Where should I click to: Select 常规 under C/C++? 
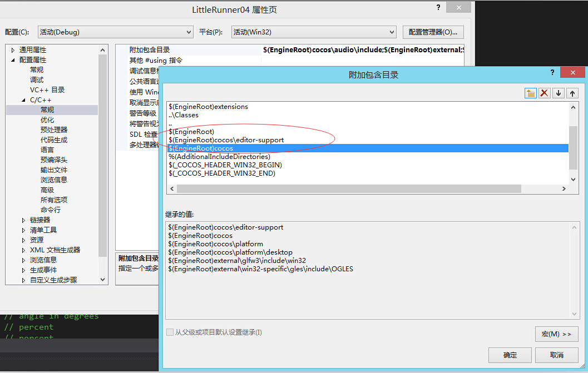tap(47, 110)
